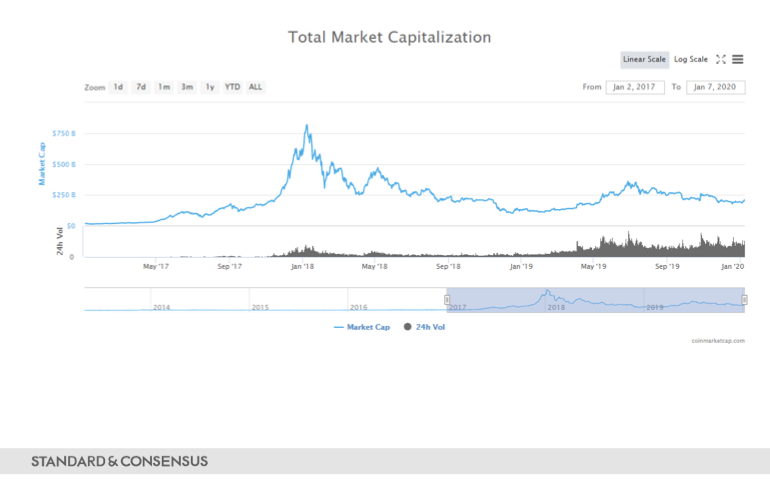Set zoom to 1d
770x483 pixels.
point(118,87)
